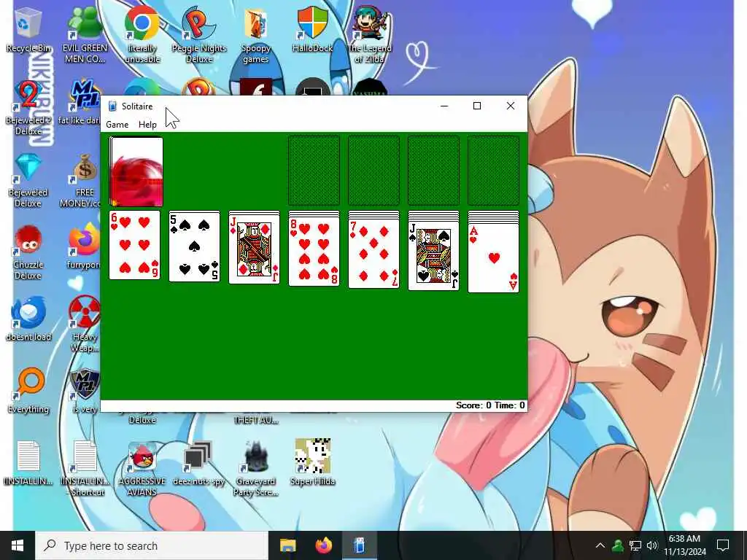Select the five of spades card
747x560 pixels.
(194, 246)
